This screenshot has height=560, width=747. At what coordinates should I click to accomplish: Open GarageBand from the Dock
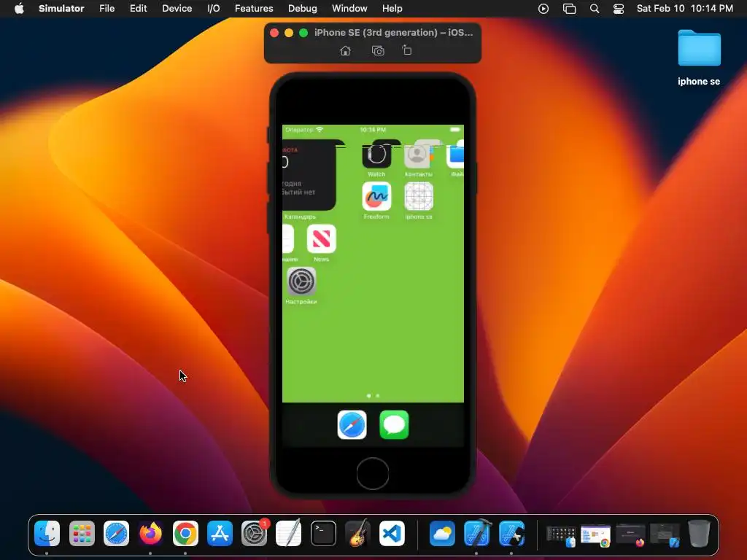pyautogui.click(x=357, y=533)
